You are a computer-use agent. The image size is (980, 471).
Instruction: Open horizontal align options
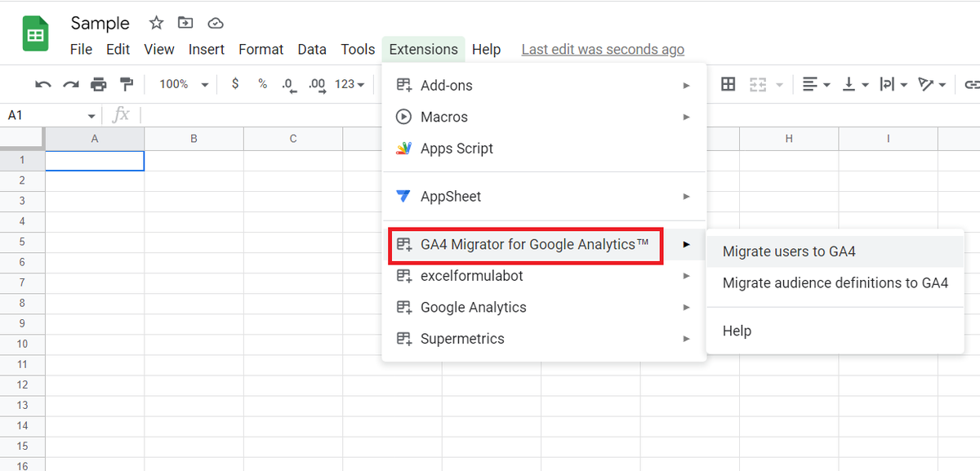pos(815,84)
